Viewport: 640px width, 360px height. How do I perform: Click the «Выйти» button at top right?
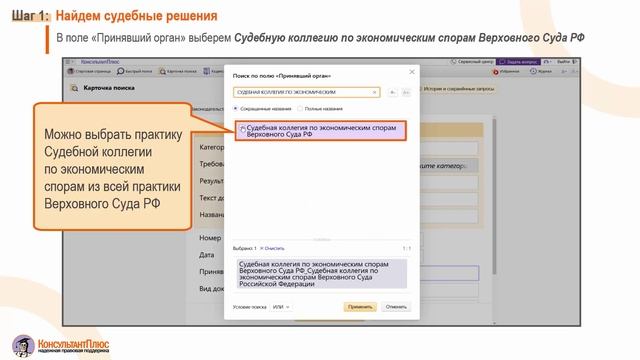[x=567, y=62]
